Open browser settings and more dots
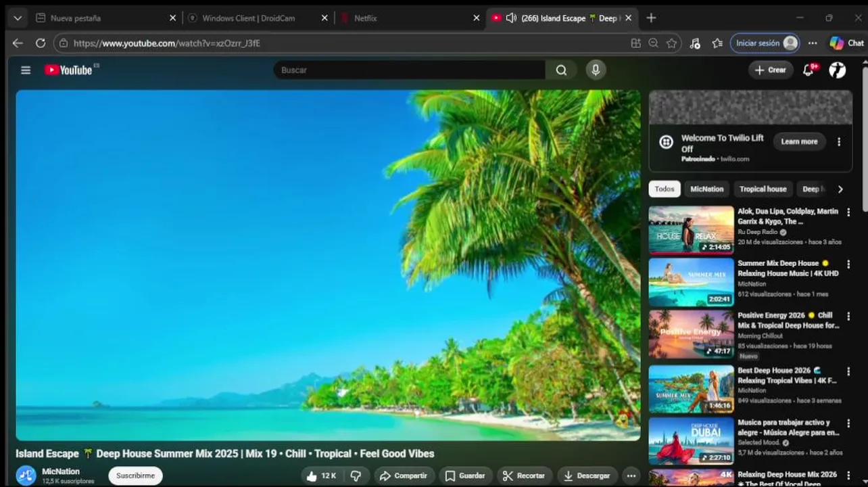 813,43
